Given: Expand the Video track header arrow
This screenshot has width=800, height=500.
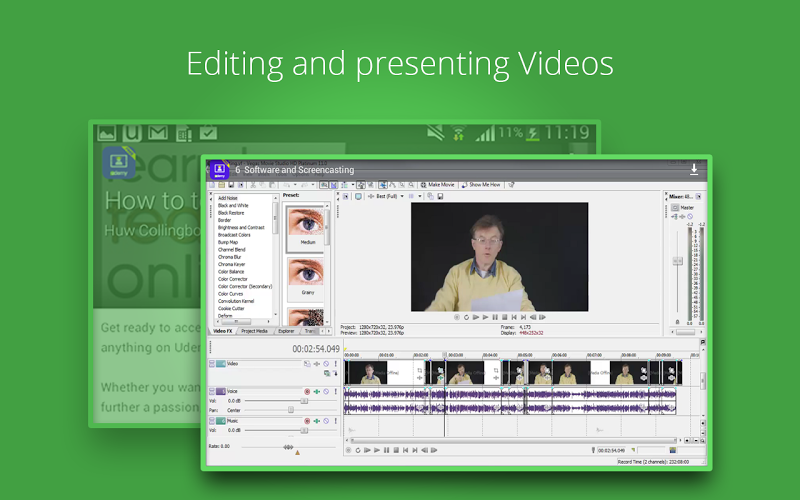Looking at the screenshot, I should tap(213, 364).
